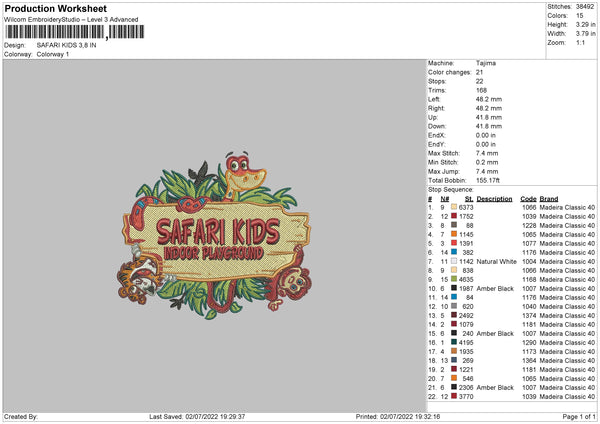Viewport: 600px width, 424px height.
Task: Click the Width value 3.79 in
Action: [x=585, y=34]
